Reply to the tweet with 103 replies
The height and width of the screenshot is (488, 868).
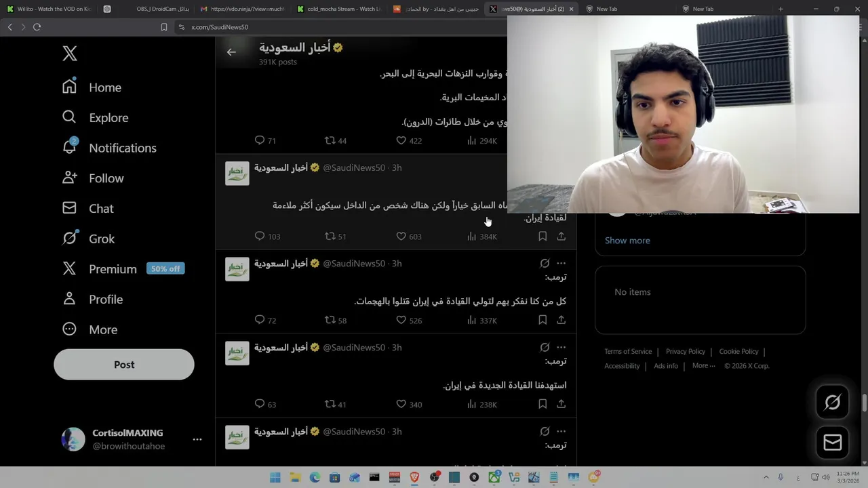point(267,237)
